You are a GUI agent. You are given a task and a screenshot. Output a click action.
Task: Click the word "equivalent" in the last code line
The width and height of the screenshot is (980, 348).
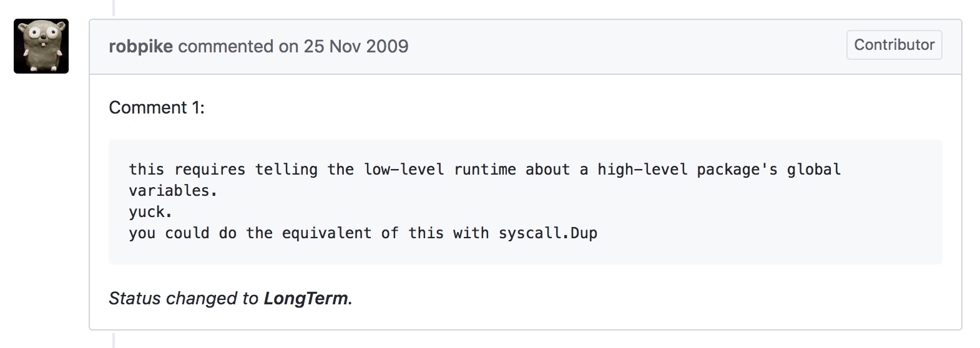326,233
